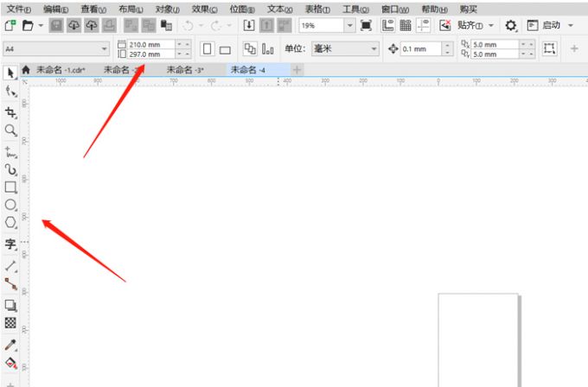Click the Import icon with down arrow
Screen dimensions: 588x387
coord(249,25)
